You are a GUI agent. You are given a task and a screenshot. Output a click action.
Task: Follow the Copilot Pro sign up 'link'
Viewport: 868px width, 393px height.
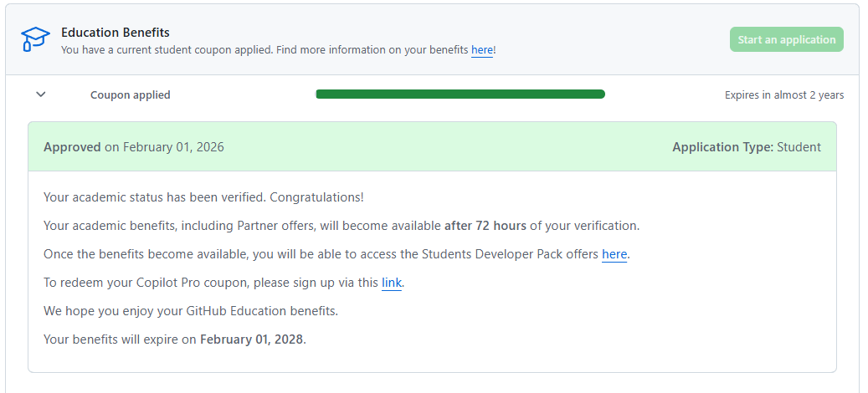tap(391, 283)
